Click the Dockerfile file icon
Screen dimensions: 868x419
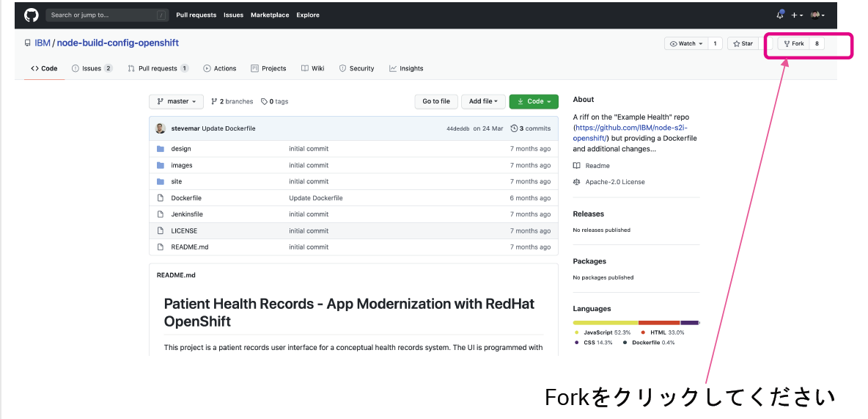pyautogui.click(x=161, y=198)
